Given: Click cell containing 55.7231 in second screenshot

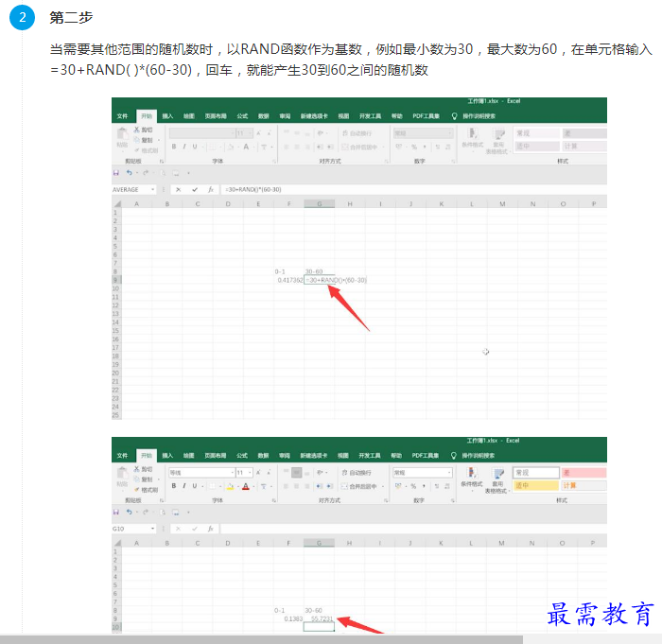Looking at the screenshot, I should (319, 619).
